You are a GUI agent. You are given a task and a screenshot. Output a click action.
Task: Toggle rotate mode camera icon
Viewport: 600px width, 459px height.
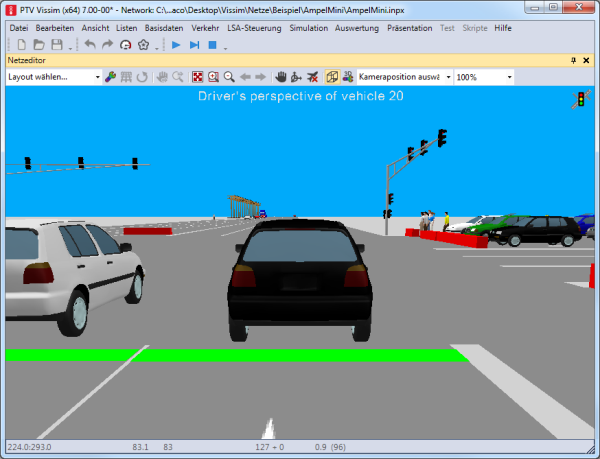click(297, 77)
